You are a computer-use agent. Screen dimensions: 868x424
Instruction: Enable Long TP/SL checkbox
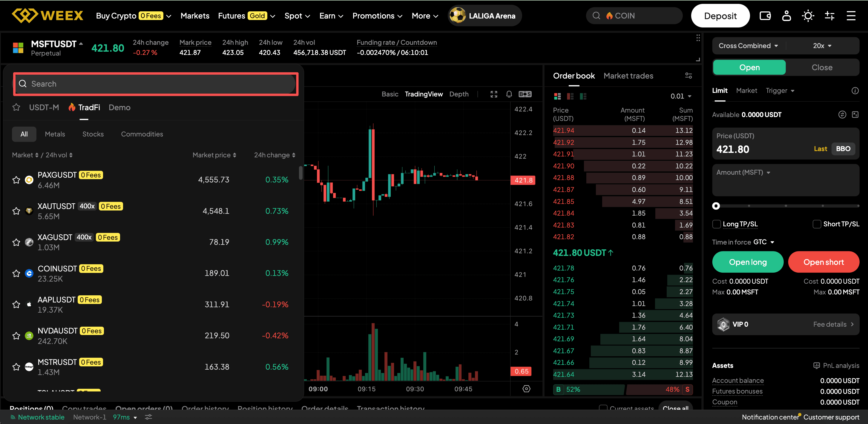point(717,224)
